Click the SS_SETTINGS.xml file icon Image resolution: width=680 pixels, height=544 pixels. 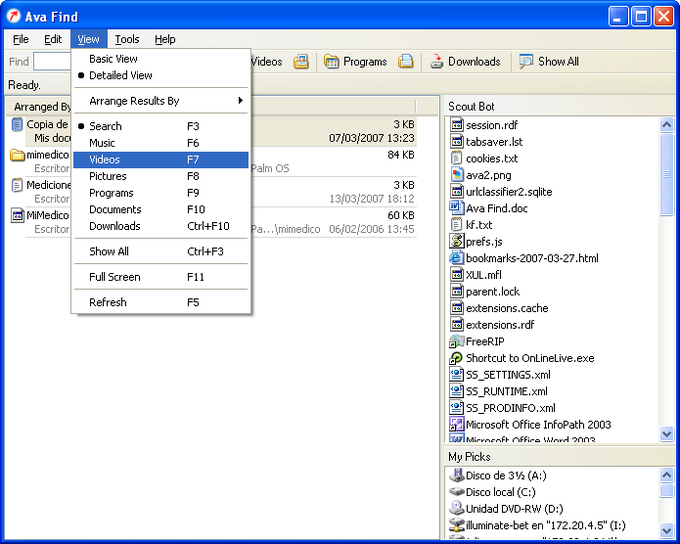click(x=456, y=374)
